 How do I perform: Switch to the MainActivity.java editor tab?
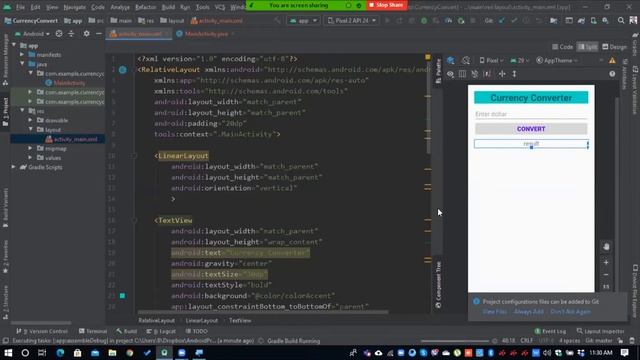206,34
